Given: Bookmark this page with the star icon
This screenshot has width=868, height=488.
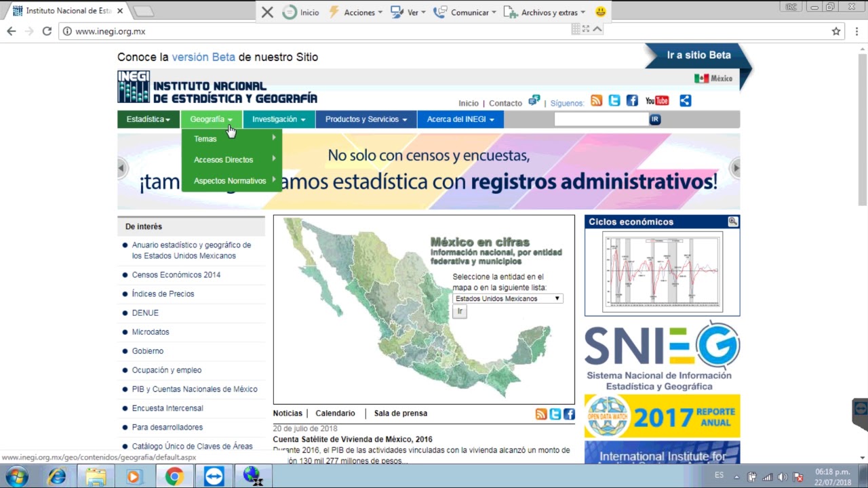Looking at the screenshot, I should point(836,31).
